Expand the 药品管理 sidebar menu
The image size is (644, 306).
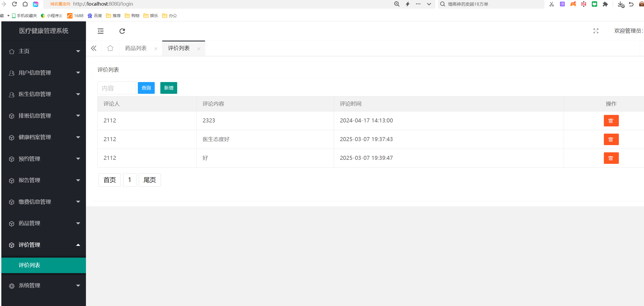click(x=44, y=223)
